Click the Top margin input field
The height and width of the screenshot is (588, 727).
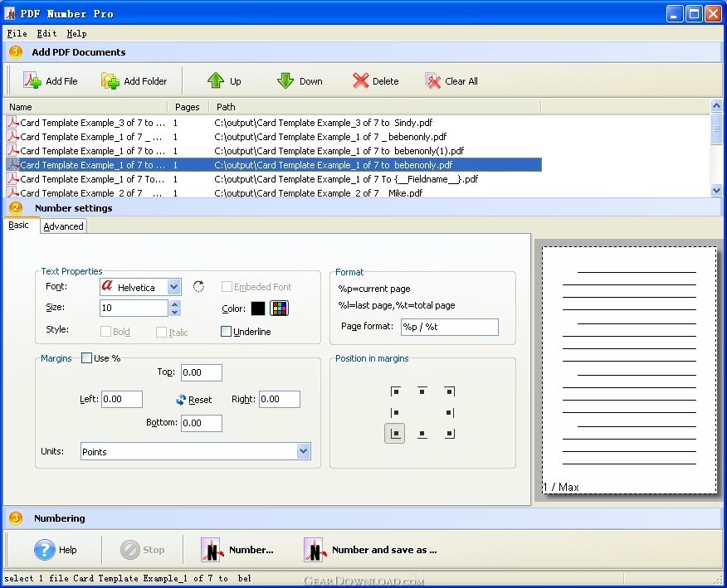click(201, 372)
